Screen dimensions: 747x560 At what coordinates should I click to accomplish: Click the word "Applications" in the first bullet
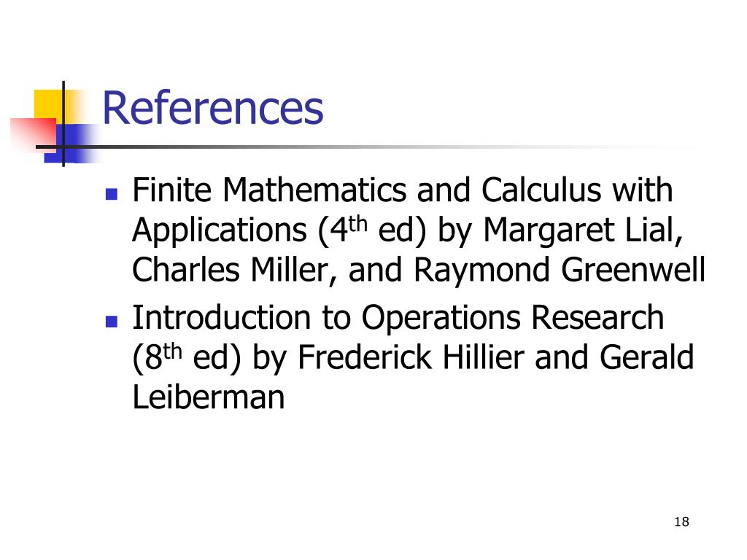coord(219,231)
